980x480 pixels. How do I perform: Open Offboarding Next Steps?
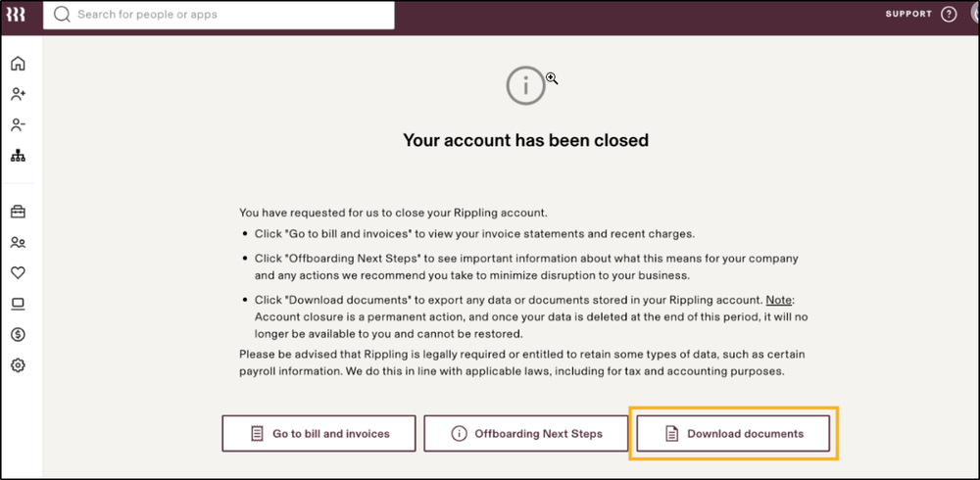pos(526,433)
